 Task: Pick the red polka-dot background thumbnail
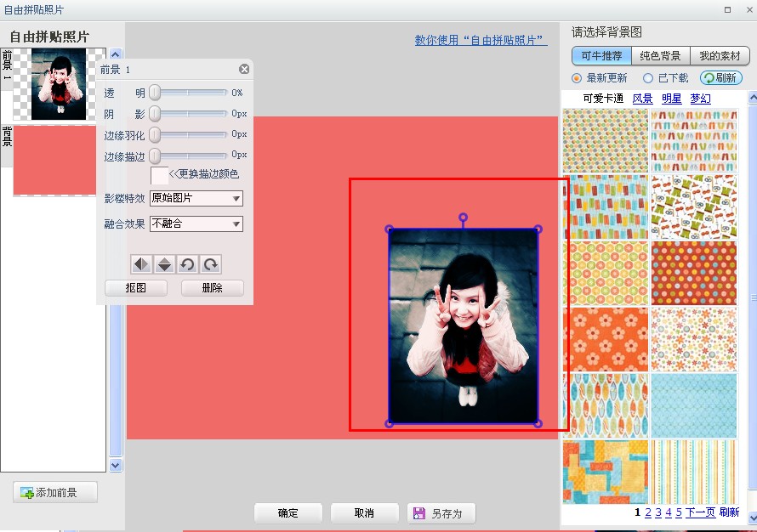click(694, 274)
